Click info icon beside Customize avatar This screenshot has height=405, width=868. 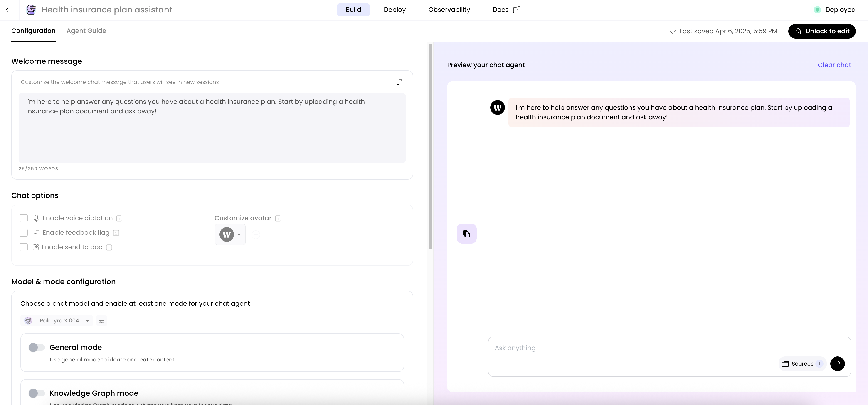point(278,219)
